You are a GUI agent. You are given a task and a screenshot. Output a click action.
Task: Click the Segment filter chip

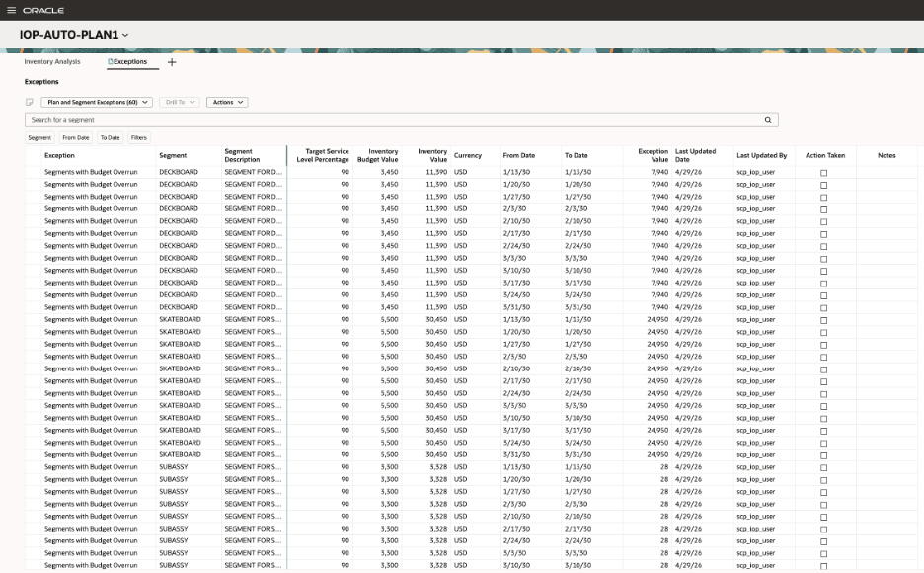click(x=39, y=138)
